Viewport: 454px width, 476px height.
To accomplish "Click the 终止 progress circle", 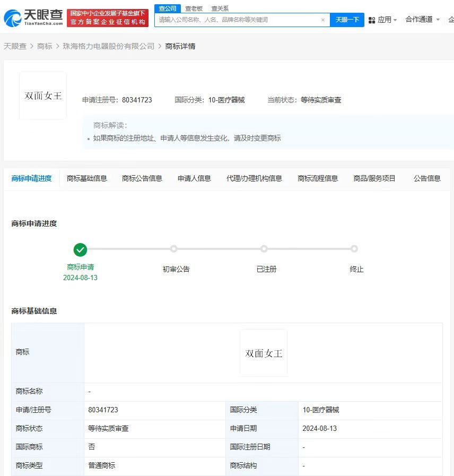I will (x=354, y=248).
